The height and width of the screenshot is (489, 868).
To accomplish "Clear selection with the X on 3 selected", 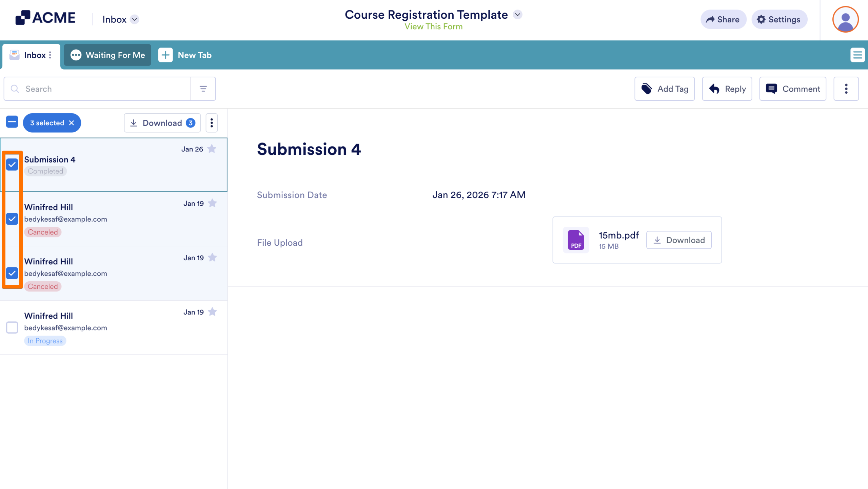I will [x=72, y=123].
